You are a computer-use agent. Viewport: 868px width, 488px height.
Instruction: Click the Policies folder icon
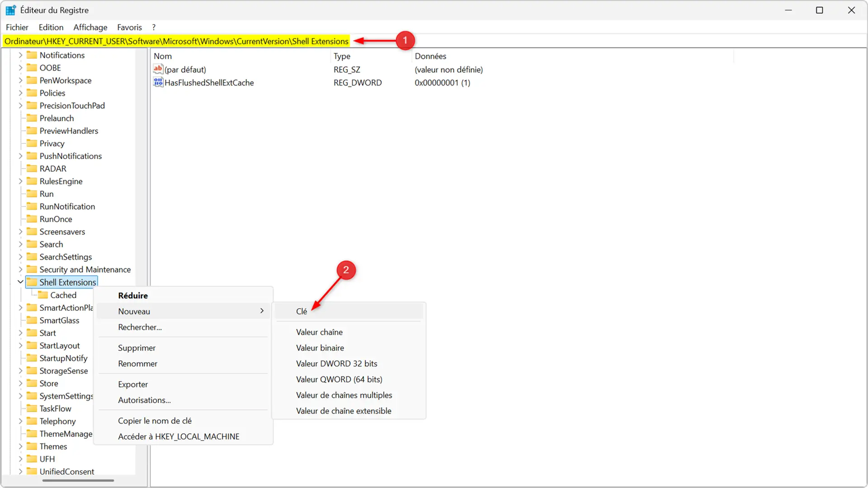(x=32, y=93)
